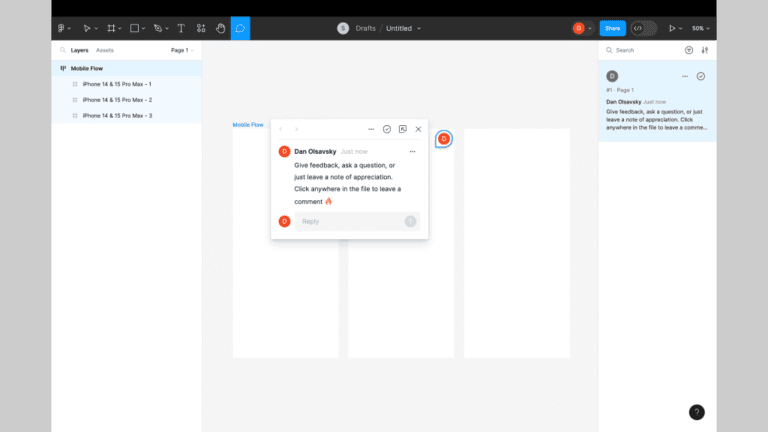The height and width of the screenshot is (432, 768).
Task: Open the Pen tool options dropdown
Action: 167,28
